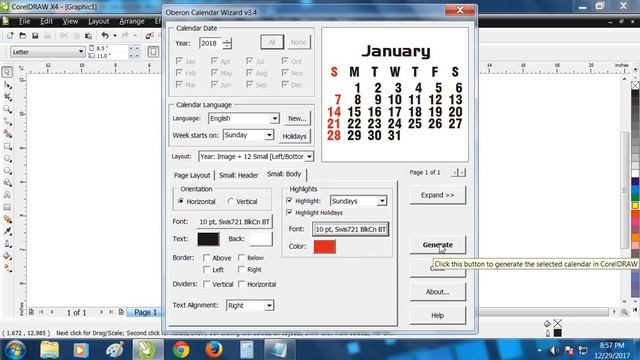Click the Import icon in toolbar
640x360 pixels.
[149, 36]
